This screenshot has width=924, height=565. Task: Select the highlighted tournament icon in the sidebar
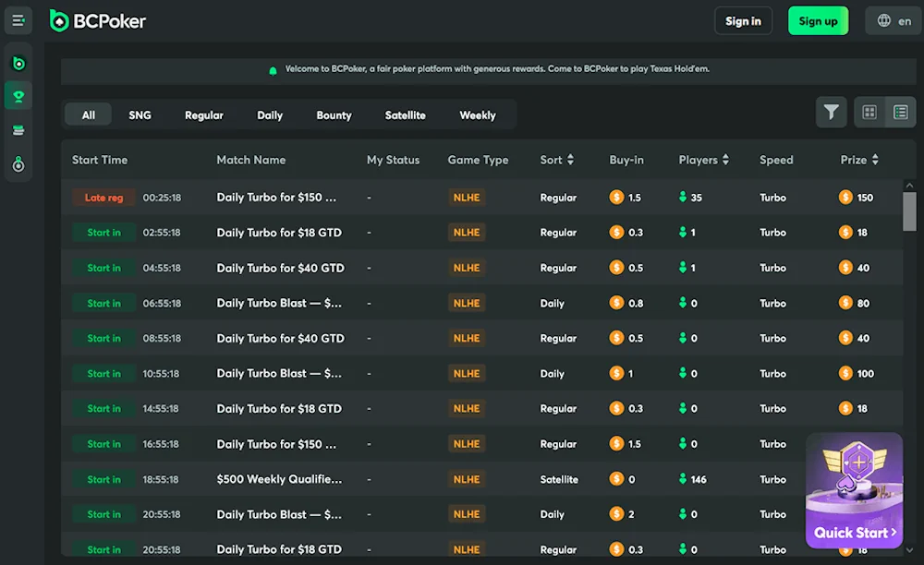[x=18, y=94]
